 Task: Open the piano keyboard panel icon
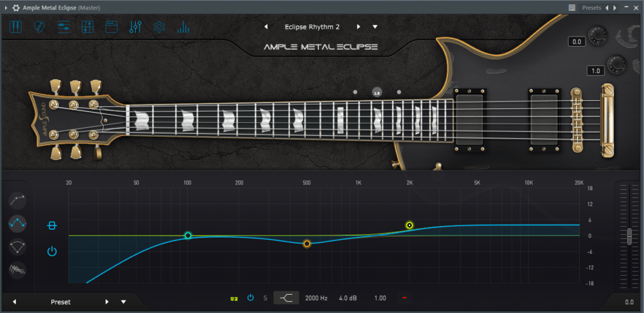16,27
